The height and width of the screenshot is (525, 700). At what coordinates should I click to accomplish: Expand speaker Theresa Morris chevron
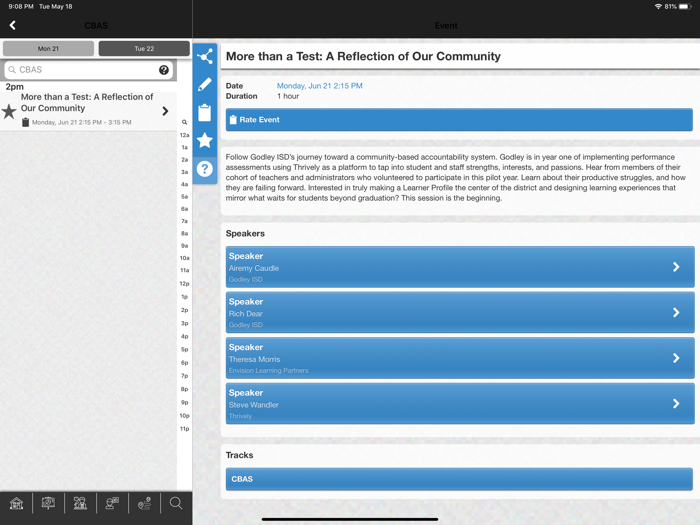click(676, 358)
